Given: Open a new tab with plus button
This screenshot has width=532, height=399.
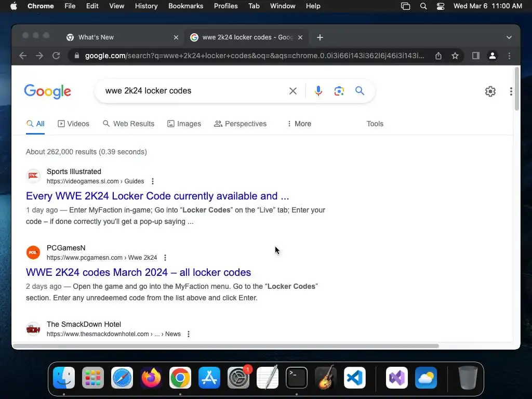Looking at the screenshot, I should 320,37.
